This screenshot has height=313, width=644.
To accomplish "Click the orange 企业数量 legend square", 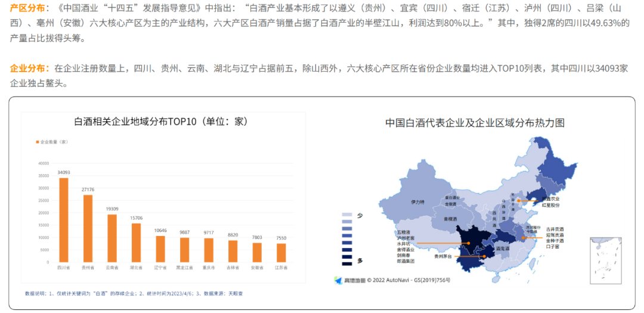I will tap(37, 141).
